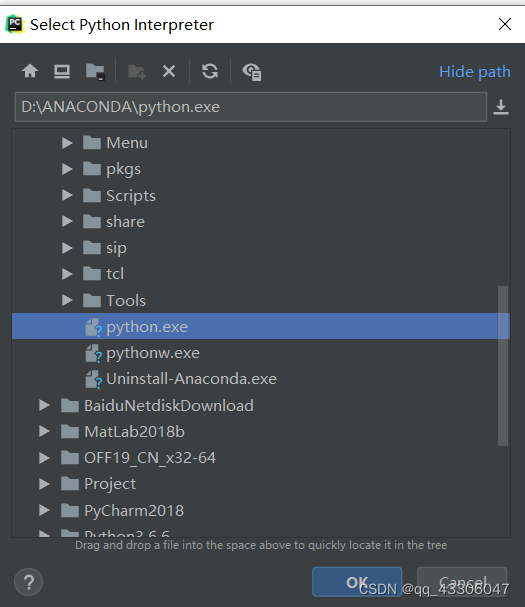Expand the MatLab2018b folder

pyautogui.click(x=45, y=431)
